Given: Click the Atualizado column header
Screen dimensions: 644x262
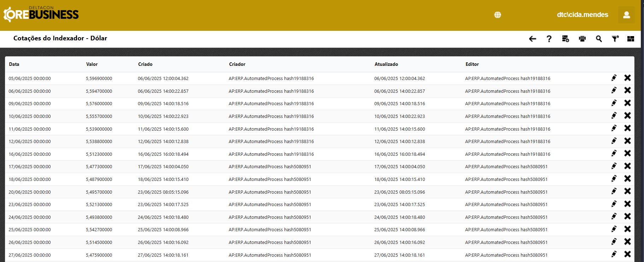Looking at the screenshot, I should click(386, 64).
